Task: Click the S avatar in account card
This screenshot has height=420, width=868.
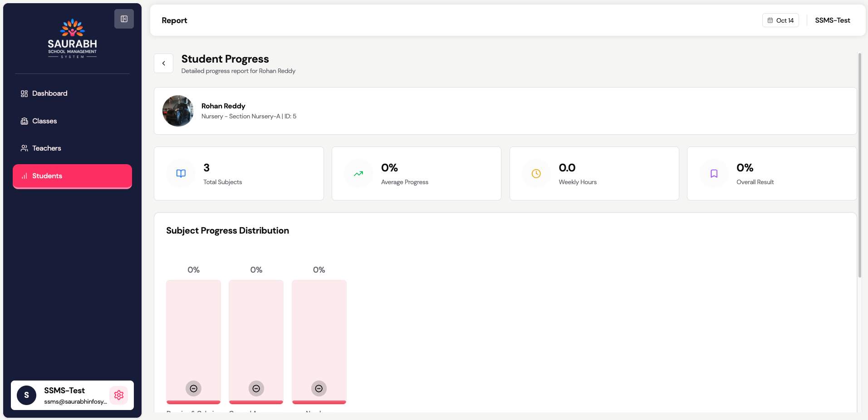Action: [26, 395]
